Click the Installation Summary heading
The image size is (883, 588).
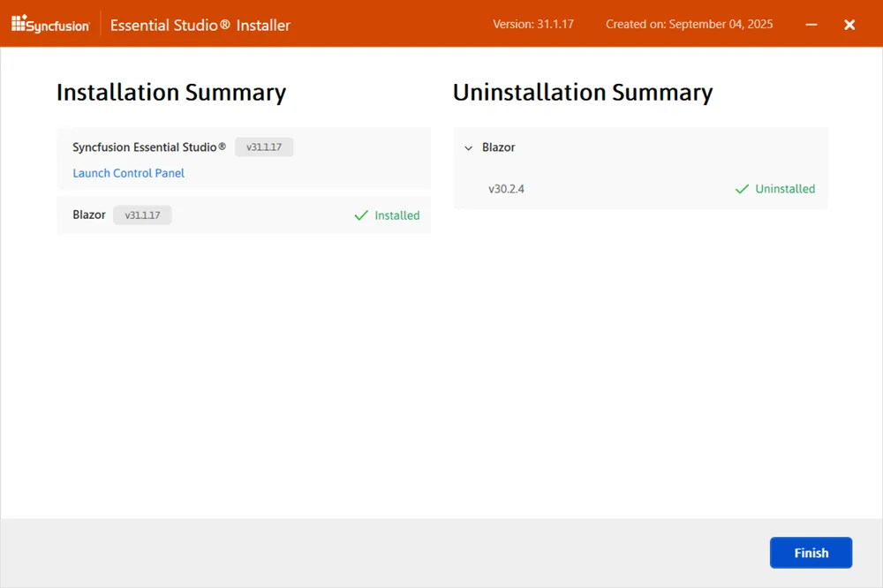pos(171,92)
